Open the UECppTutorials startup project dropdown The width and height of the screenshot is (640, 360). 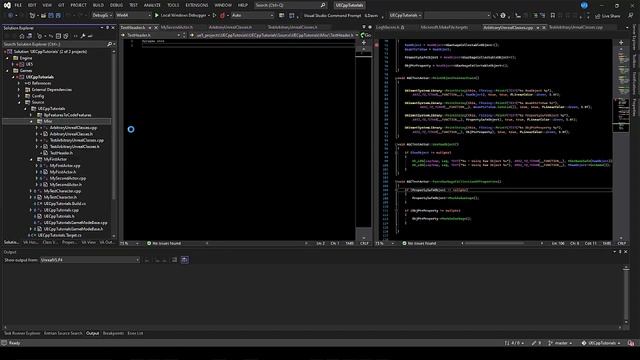click(406, 15)
